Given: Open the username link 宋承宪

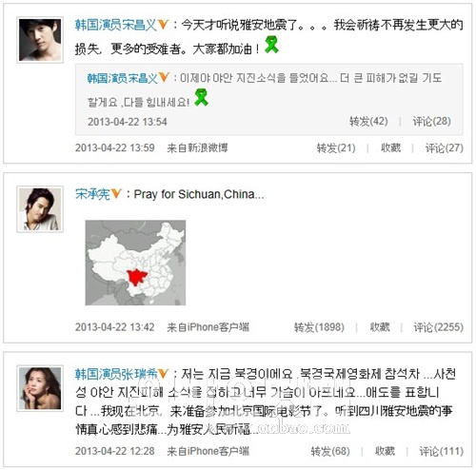Looking at the screenshot, I should pos(92,194).
